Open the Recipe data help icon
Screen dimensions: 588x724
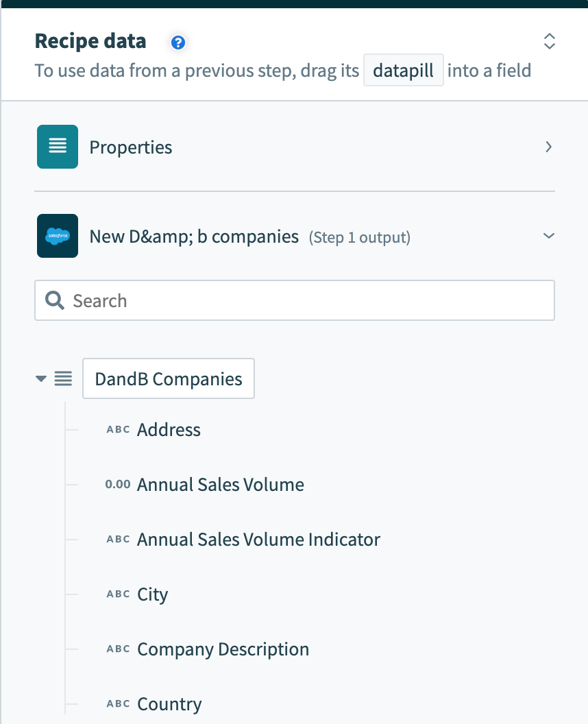(x=177, y=42)
